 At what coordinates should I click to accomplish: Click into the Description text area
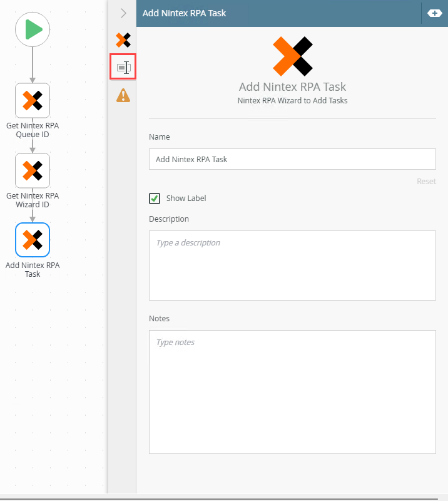tap(292, 265)
